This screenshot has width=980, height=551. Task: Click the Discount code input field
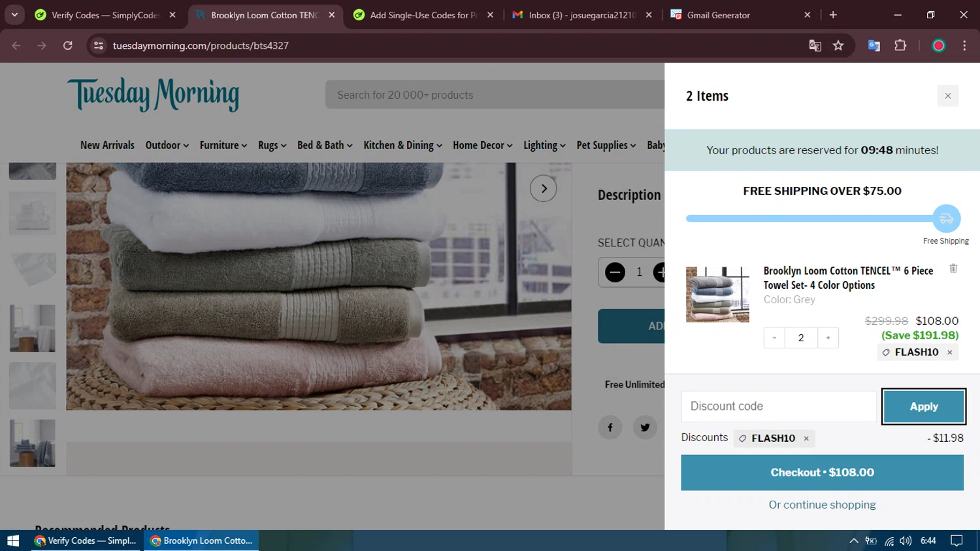779,407
